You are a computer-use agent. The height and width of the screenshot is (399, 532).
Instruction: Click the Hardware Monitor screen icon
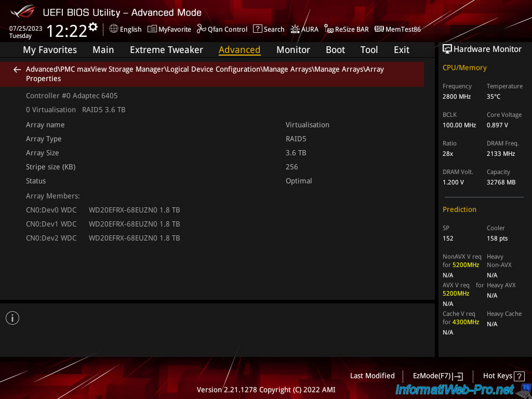(x=447, y=49)
